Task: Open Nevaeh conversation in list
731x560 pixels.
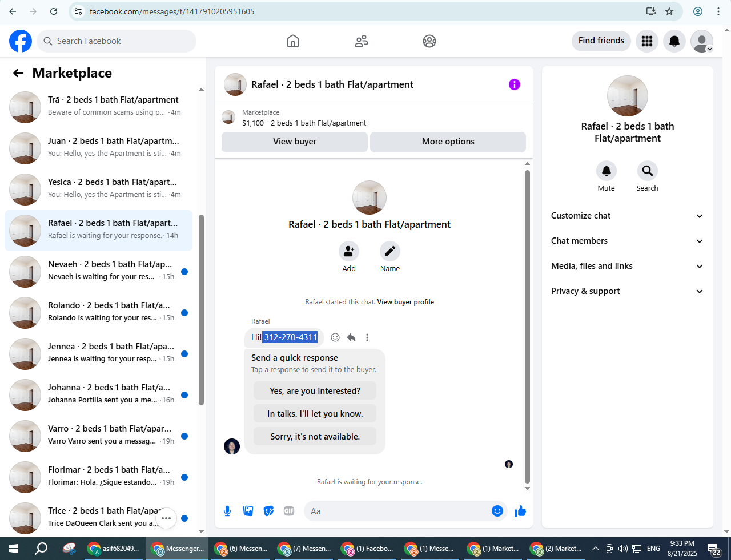Action: point(98,271)
